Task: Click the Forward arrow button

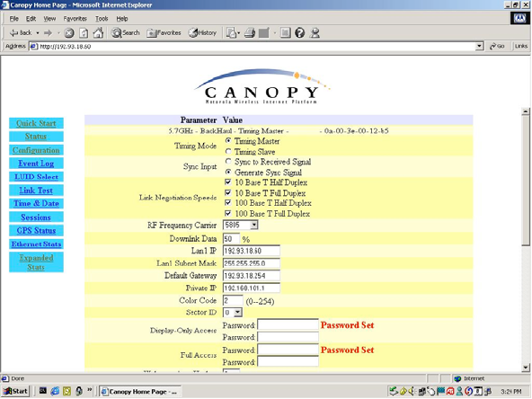Action: 49,33
